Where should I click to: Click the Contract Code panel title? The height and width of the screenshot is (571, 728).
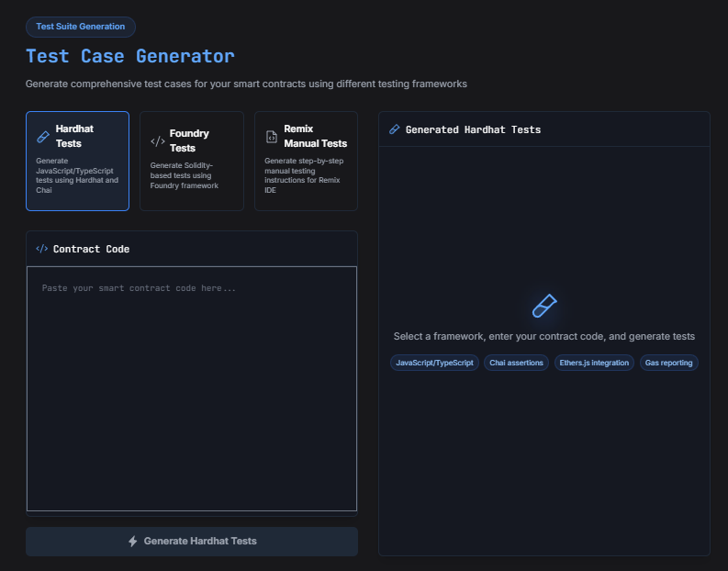pyautogui.click(x=91, y=250)
